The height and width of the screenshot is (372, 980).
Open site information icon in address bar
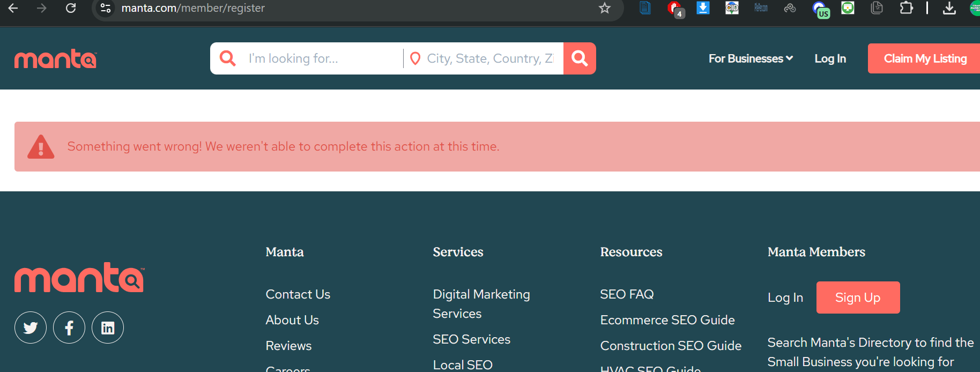pos(106,8)
